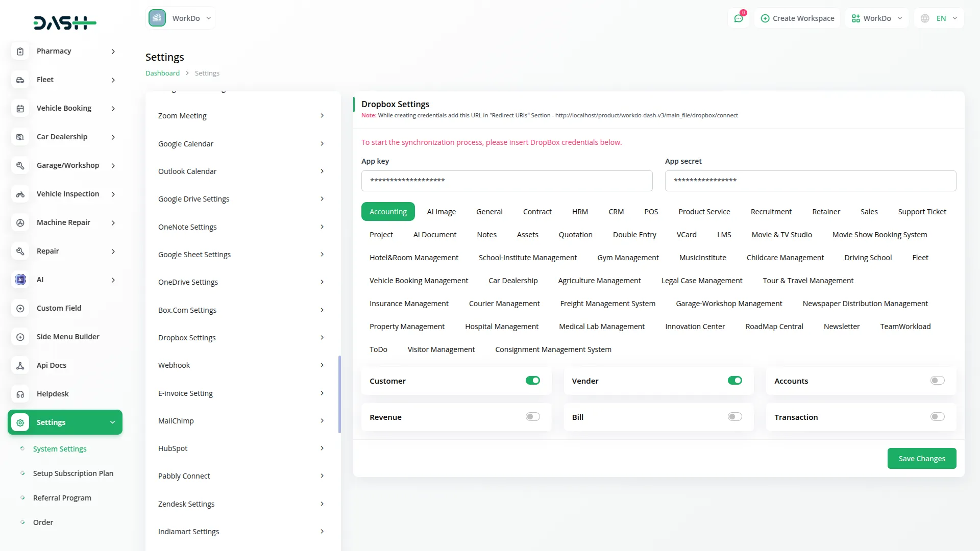Click the Save Changes button
This screenshot has height=551, width=980.
point(921,458)
